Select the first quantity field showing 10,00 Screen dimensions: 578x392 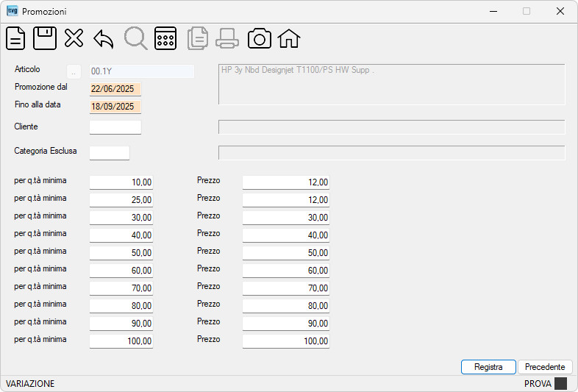[121, 182]
